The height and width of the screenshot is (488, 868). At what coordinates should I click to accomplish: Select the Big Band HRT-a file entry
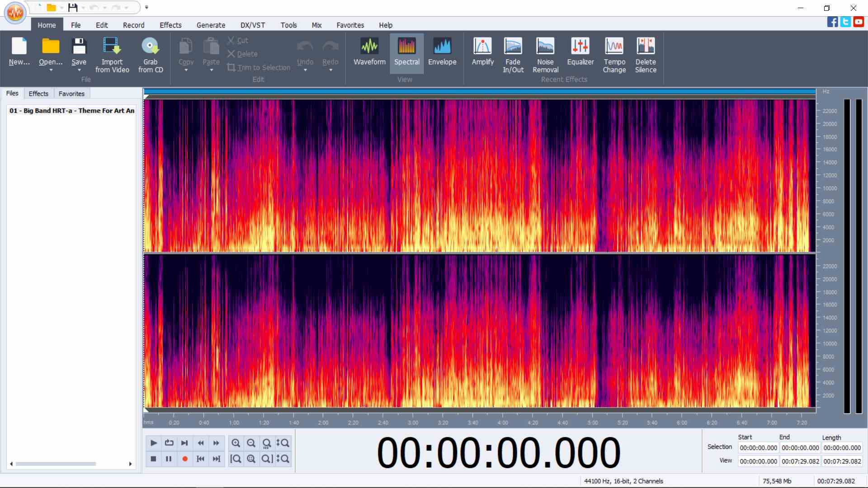71,111
